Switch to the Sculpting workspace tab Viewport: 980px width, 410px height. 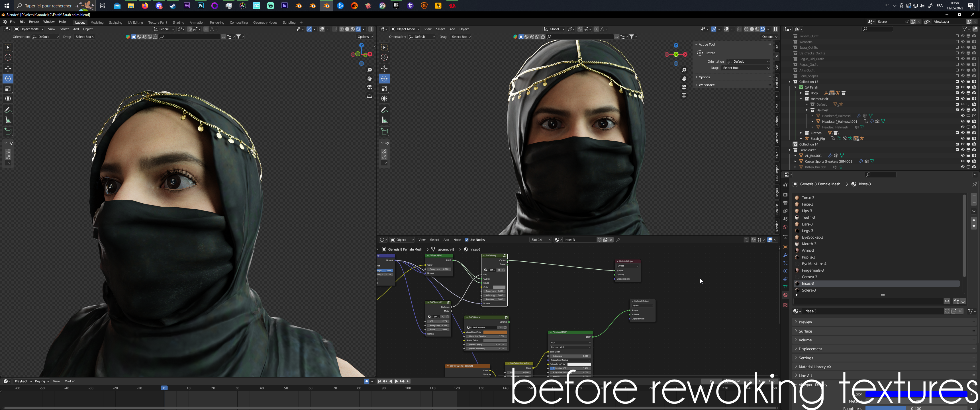coord(116,22)
